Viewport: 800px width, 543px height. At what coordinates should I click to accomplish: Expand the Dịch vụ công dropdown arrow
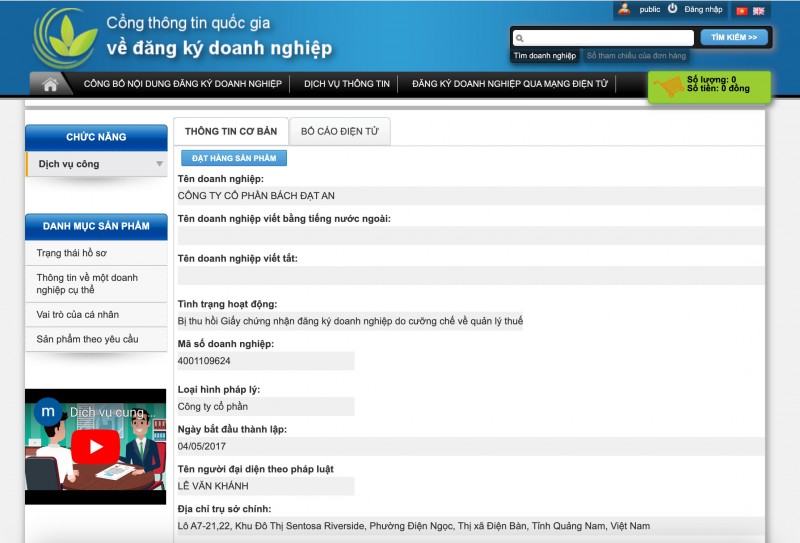pos(159,164)
